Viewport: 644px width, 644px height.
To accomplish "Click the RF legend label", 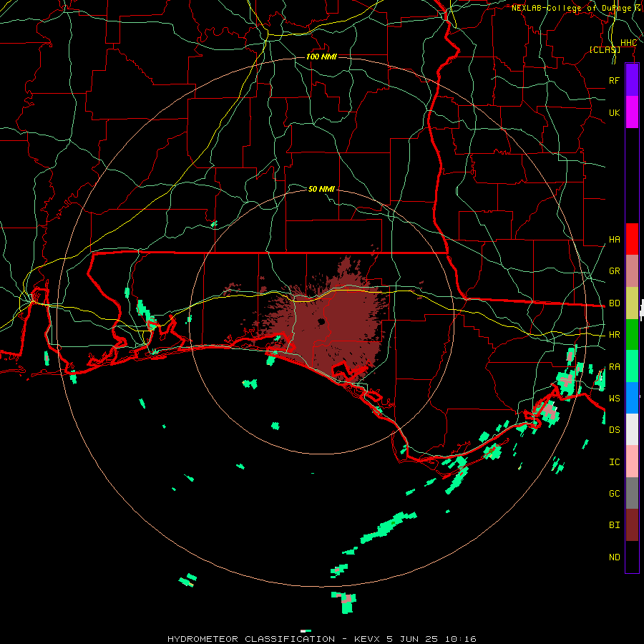I will pos(614,80).
